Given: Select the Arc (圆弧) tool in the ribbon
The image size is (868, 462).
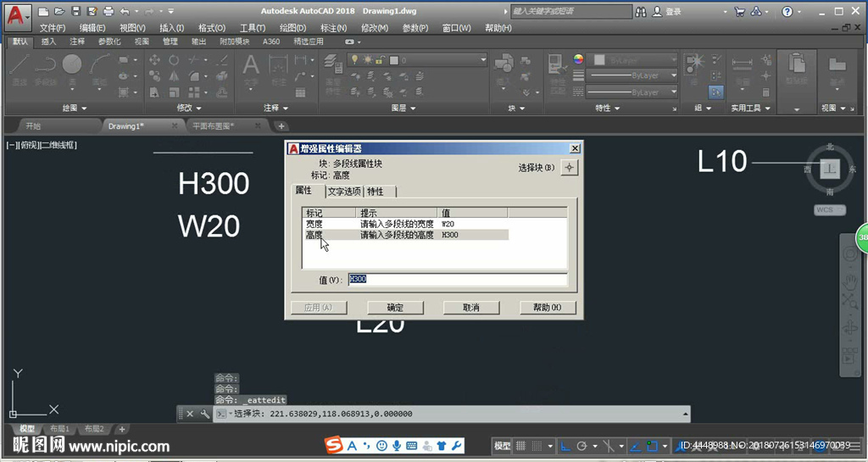Looking at the screenshot, I should 100,70.
